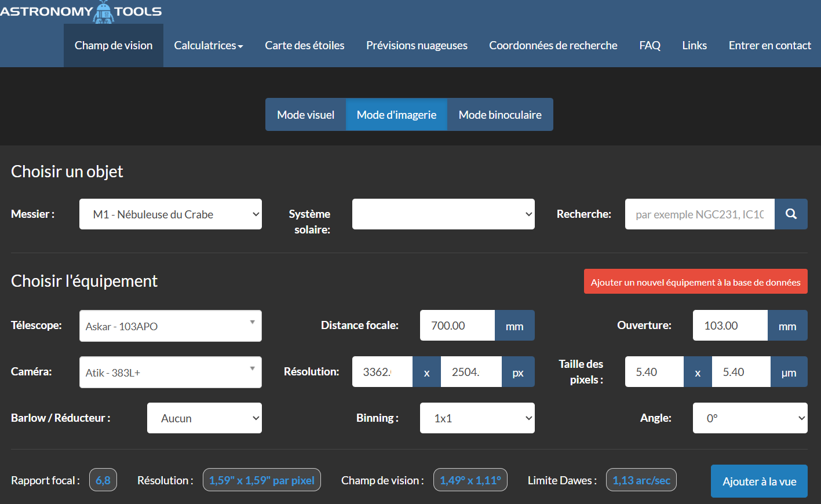Open the Caméra selector Atik - 383L+
This screenshot has height=504, width=821.
pos(170,372)
